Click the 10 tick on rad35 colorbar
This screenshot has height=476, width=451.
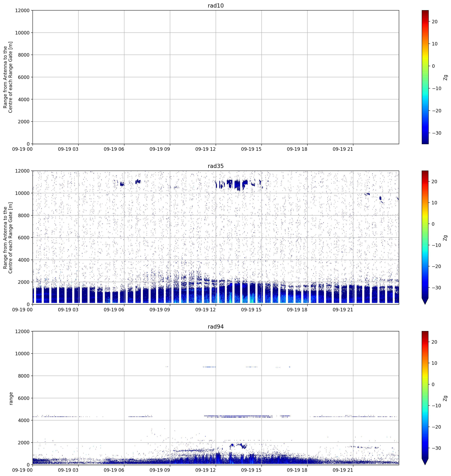[x=435, y=203]
